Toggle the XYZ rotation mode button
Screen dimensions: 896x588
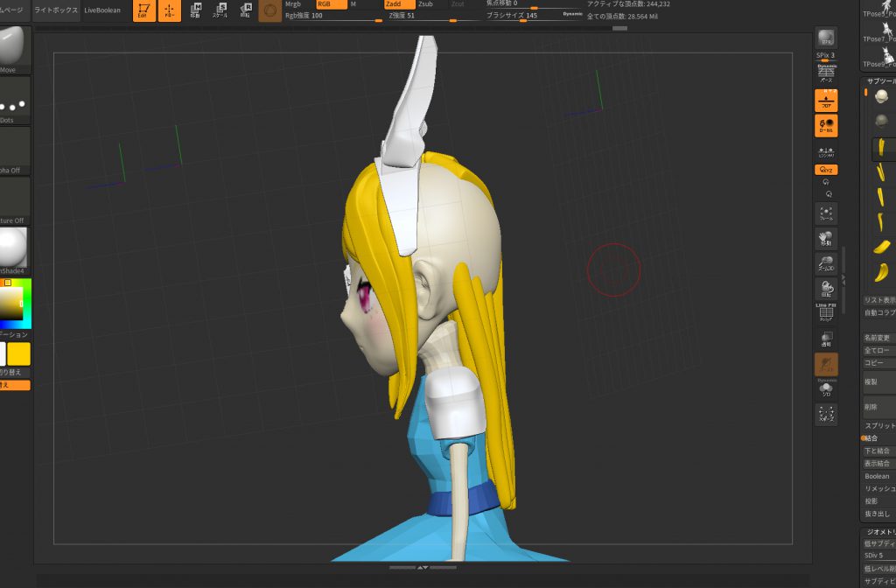click(826, 170)
